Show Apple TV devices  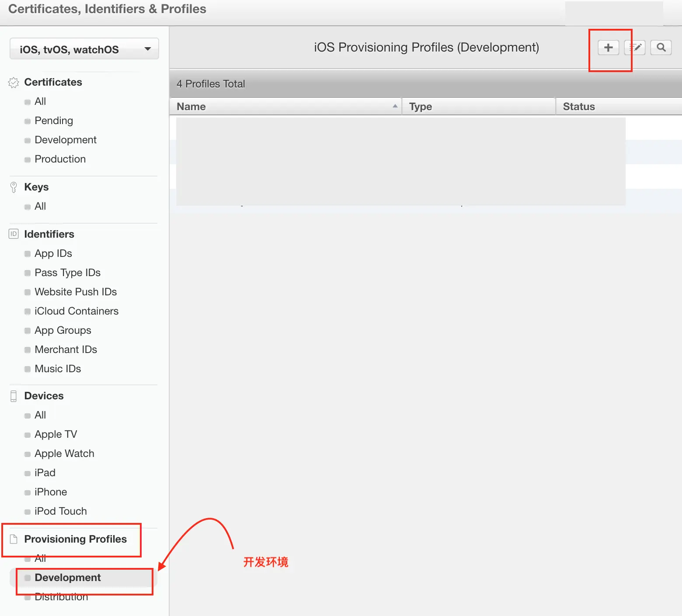56,434
